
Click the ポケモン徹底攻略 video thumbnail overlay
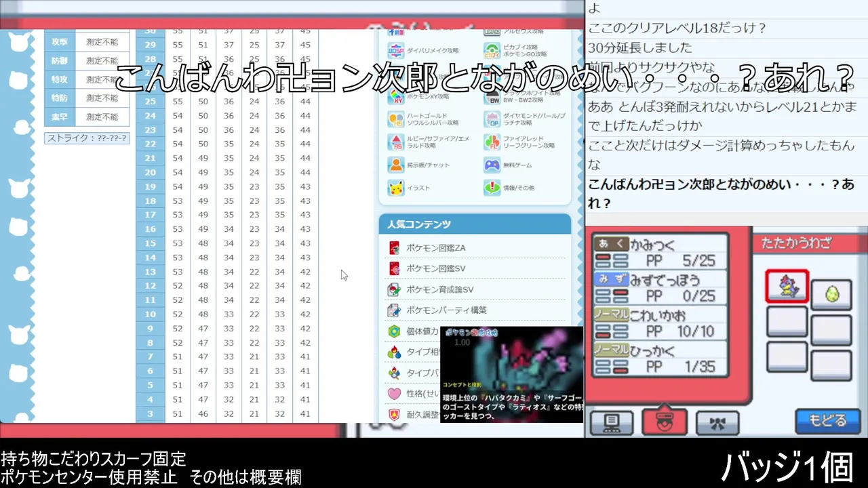click(x=512, y=375)
